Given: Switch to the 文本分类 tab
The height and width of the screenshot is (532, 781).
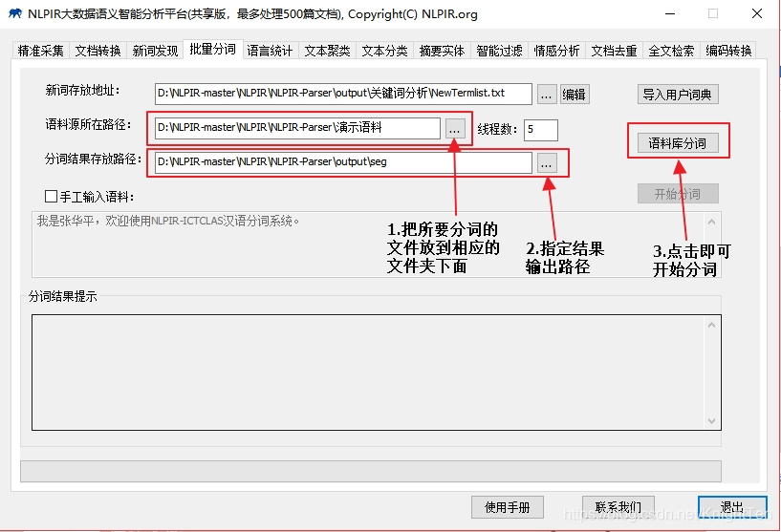Looking at the screenshot, I should 384,51.
